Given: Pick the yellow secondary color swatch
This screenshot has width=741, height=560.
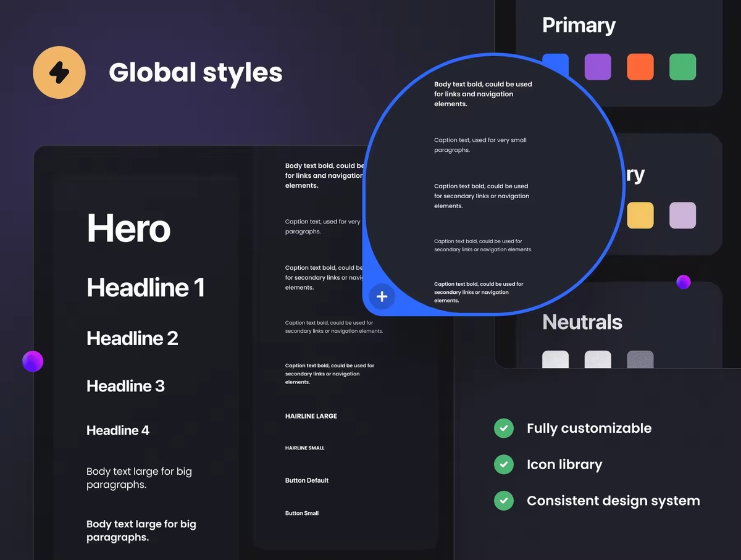Looking at the screenshot, I should pyautogui.click(x=640, y=215).
